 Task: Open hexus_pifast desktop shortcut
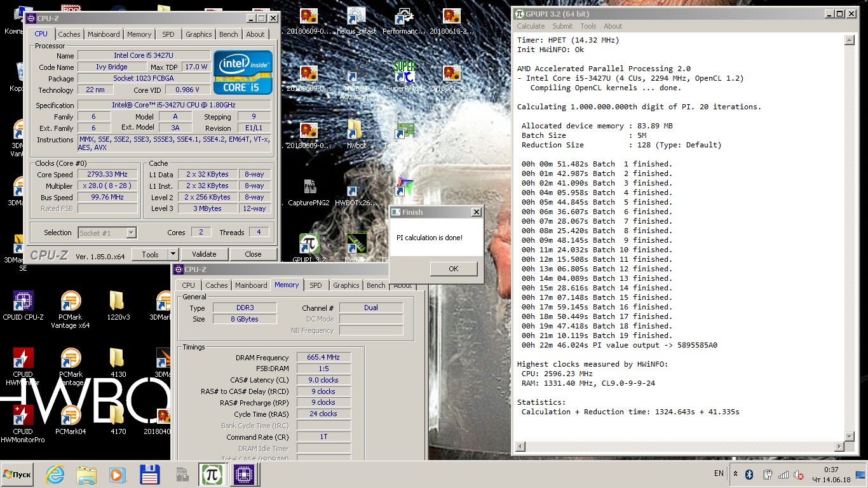click(356, 21)
